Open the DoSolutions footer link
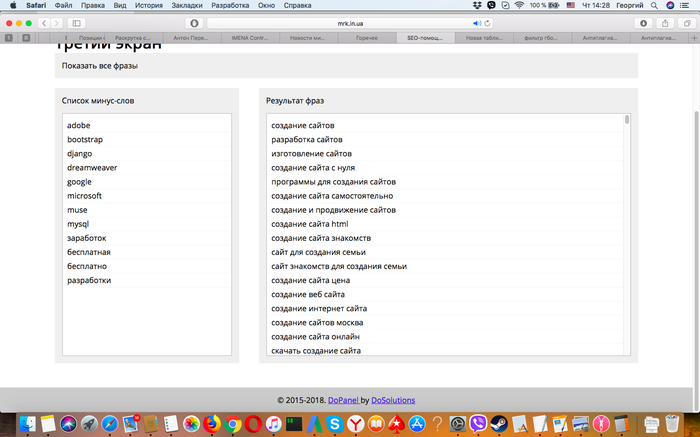 click(x=393, y=400)
